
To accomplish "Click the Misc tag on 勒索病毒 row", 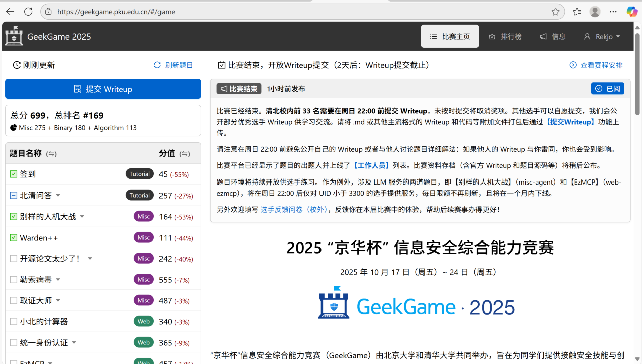I will [x=144, y=279].
